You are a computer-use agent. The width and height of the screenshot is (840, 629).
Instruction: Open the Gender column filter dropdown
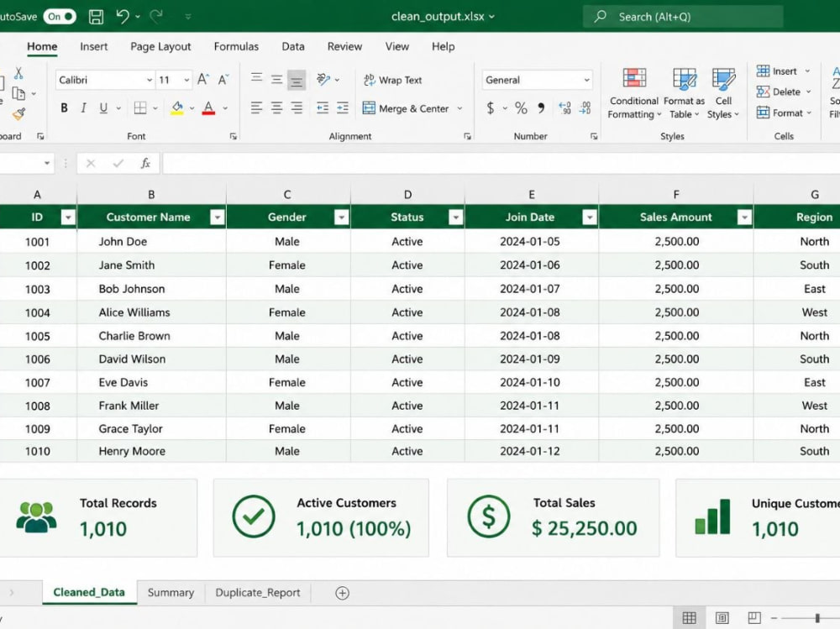point(341,217)
